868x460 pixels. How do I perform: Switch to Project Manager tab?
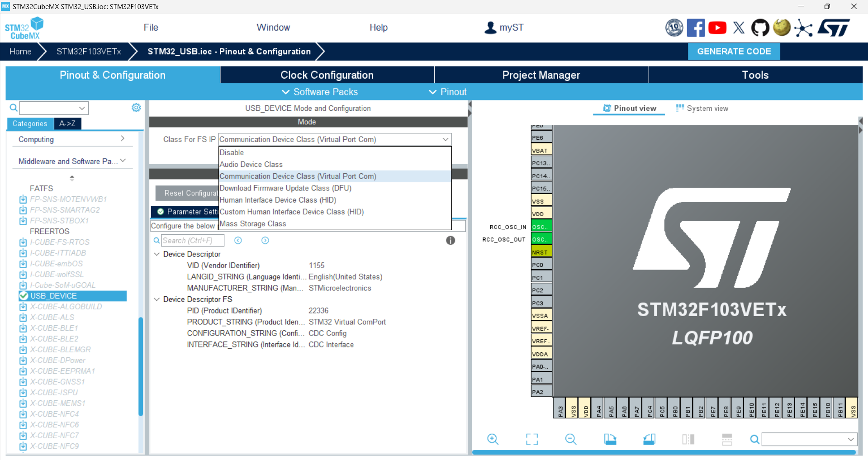pyautogui.click(x=541, y=75)
